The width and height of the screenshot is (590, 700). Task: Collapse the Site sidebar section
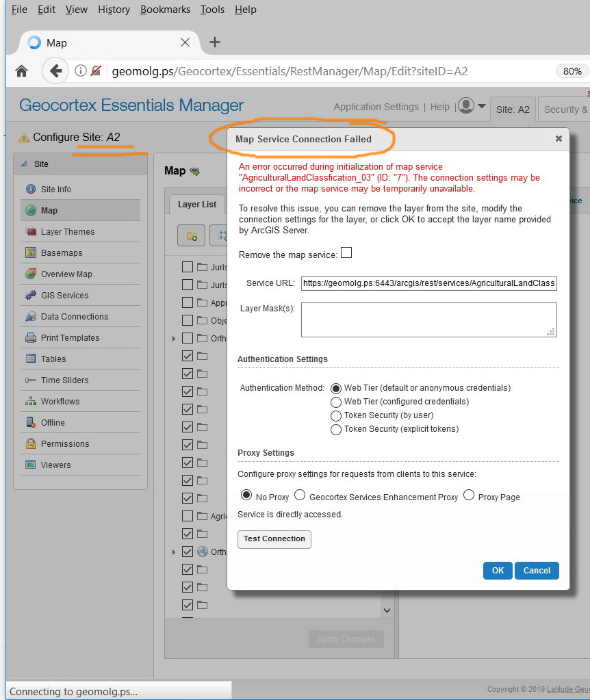(24, 164)
